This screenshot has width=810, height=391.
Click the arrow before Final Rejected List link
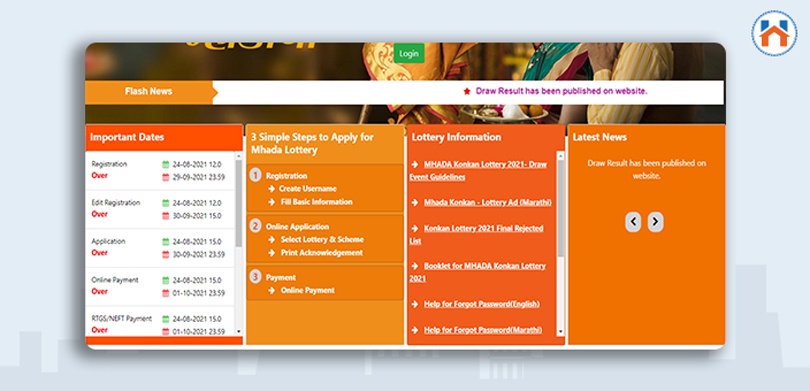[414, 228]
